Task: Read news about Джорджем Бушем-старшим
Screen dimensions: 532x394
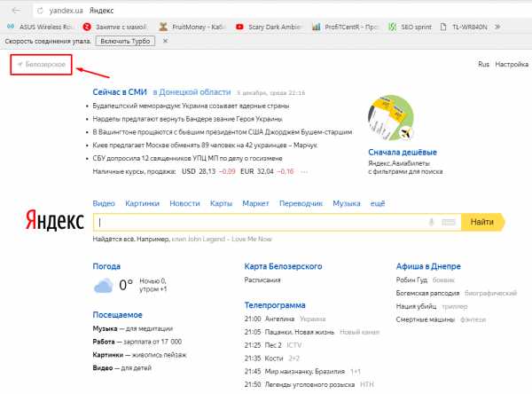Action: [x=223, y=132]
